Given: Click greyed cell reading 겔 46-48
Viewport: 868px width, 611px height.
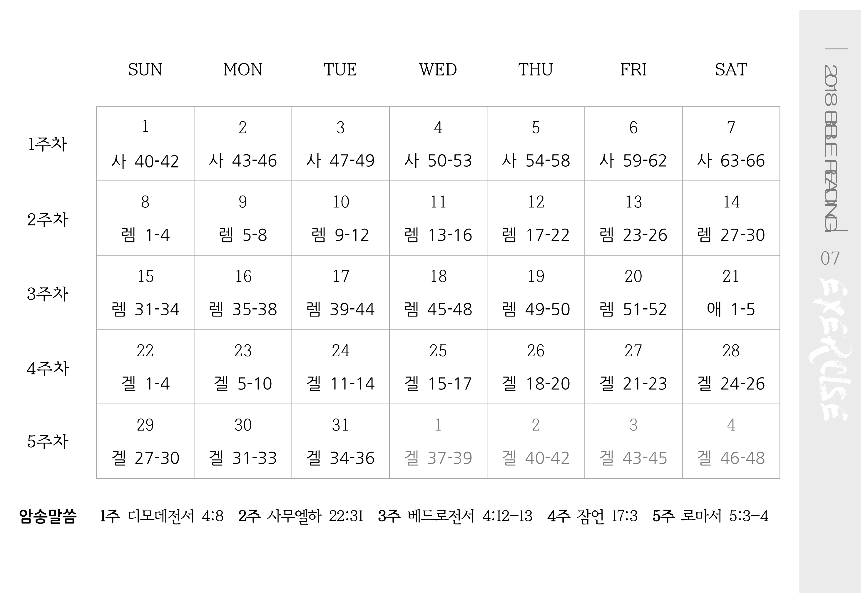Looking at the screenshot, I should 731,441.
